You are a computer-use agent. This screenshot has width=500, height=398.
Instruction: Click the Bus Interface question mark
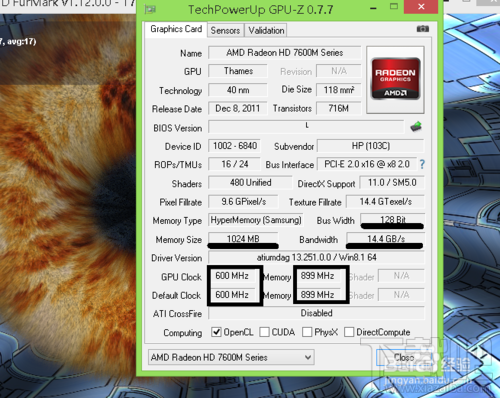click(422, 164)
